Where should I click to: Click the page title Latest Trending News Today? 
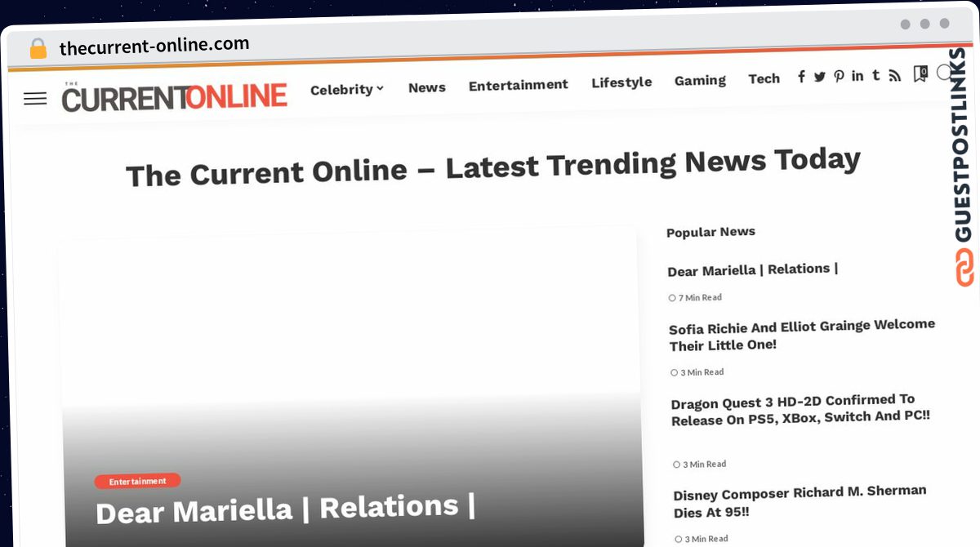tap(493, 167)
